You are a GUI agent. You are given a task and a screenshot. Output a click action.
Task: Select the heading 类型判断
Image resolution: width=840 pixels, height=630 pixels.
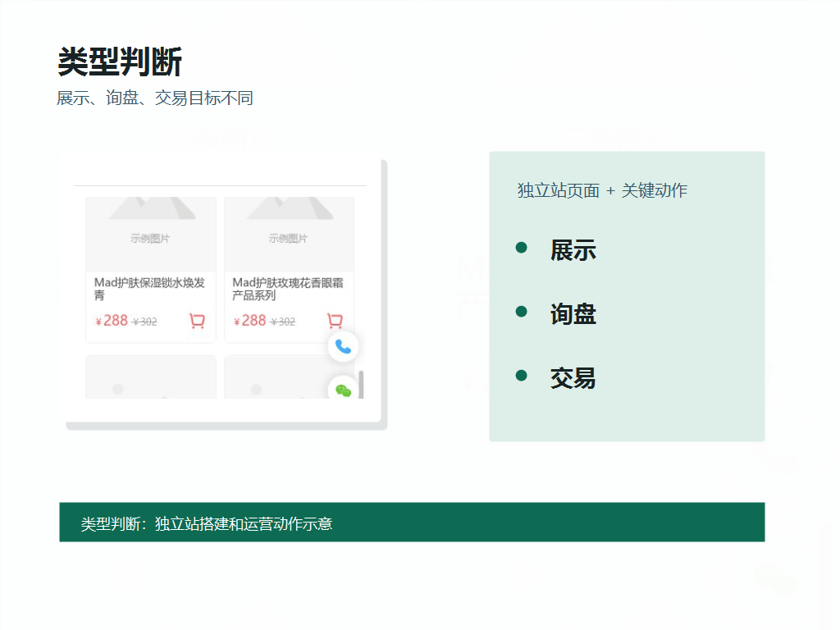coord(120,62)
